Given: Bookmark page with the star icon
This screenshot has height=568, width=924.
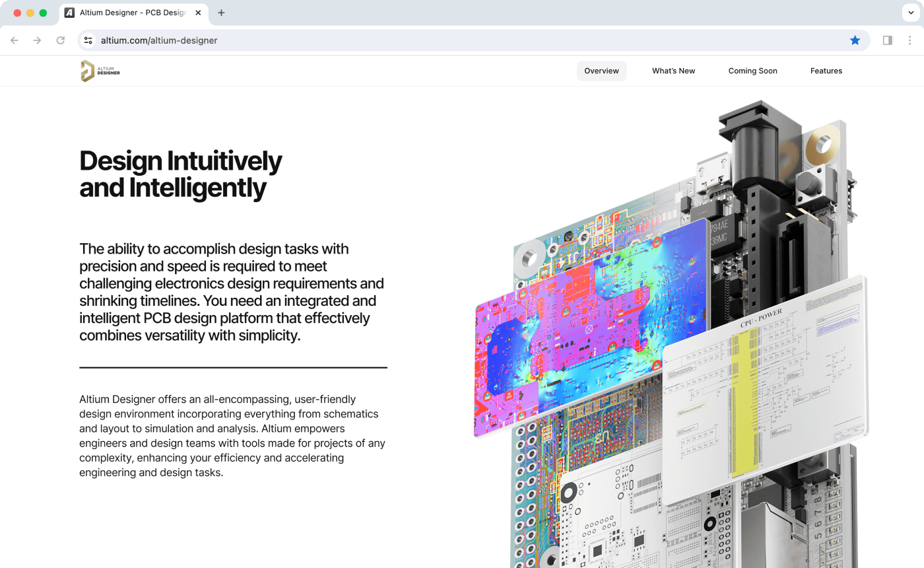Looking at the screenshot, I should point(855,40).
